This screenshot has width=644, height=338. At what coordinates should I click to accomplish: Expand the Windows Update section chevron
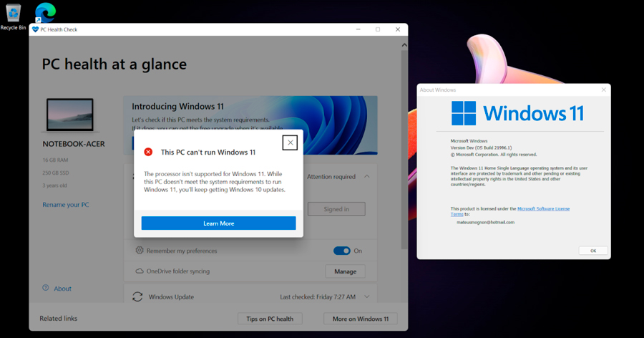367,296
